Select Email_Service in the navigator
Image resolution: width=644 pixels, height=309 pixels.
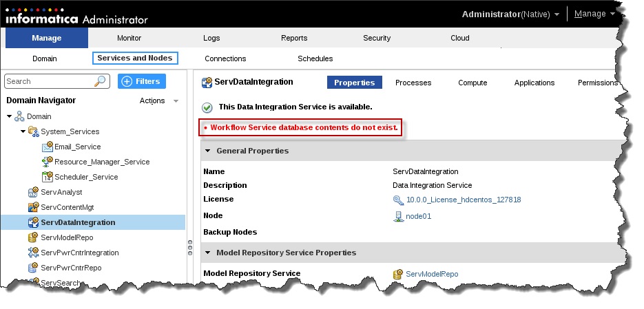78,147
